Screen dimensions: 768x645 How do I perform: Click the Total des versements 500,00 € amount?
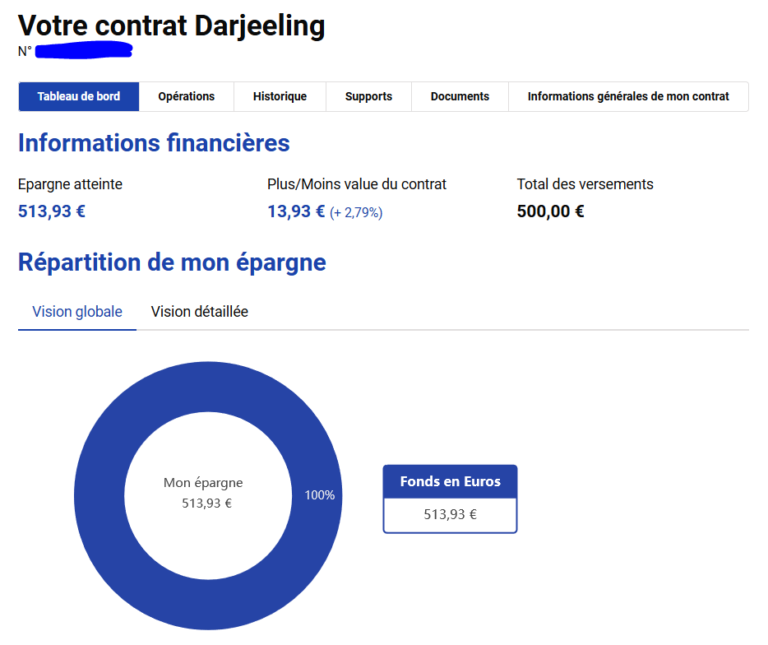550,211
